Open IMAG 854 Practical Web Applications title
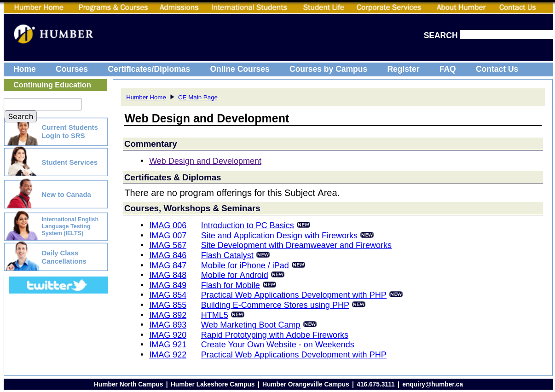This screenshot has height=392, width=555. coord(294,295)
